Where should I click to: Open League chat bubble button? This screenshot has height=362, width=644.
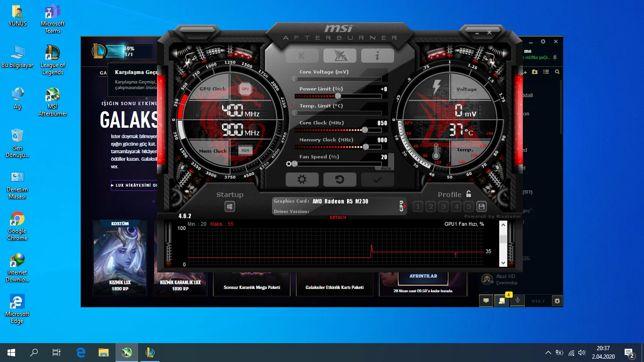point(486,300)
